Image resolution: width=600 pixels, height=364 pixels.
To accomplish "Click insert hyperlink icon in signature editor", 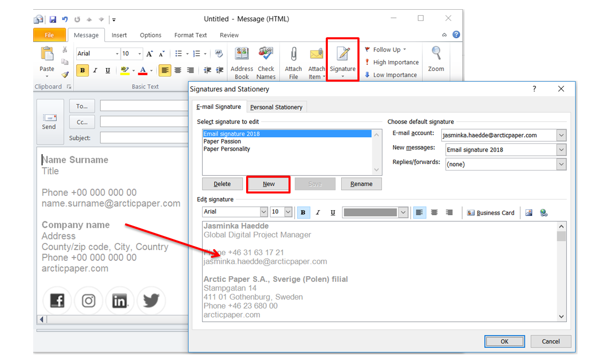I will (x=543, y=213).
